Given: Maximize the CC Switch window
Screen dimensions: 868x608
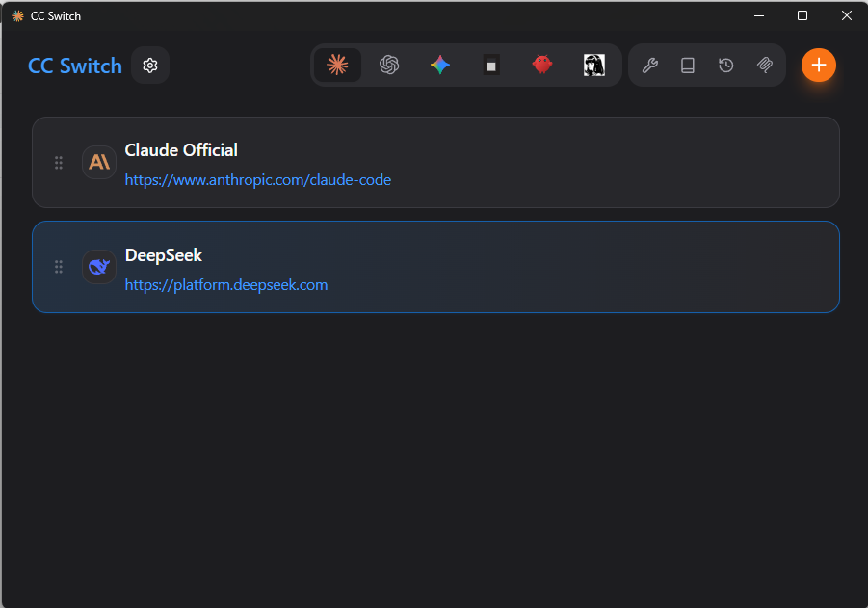Looking at the screenshot, I should click(802, 16).
